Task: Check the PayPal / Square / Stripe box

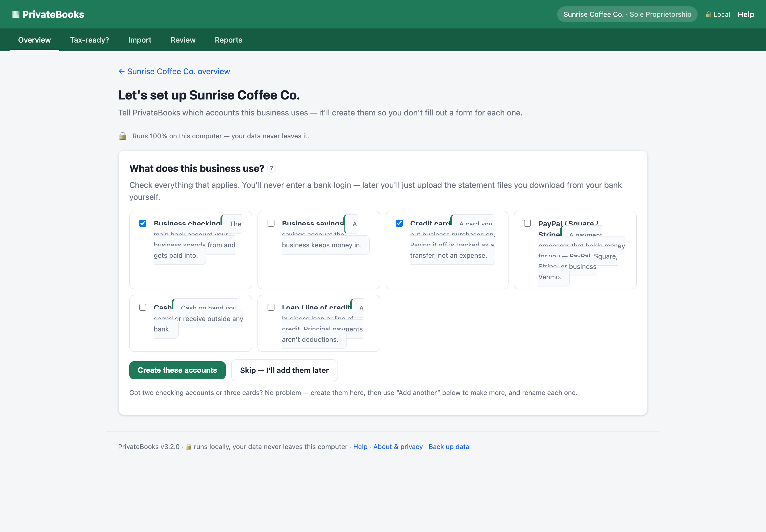Action: (x=527, y=223)
